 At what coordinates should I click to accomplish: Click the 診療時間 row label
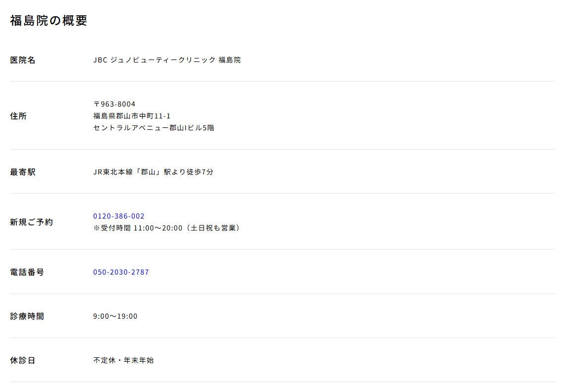[x=27, y=316]
